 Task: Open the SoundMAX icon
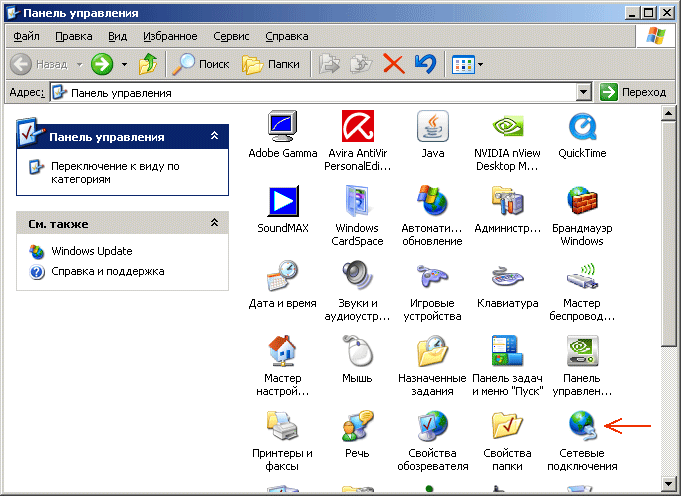283,202
